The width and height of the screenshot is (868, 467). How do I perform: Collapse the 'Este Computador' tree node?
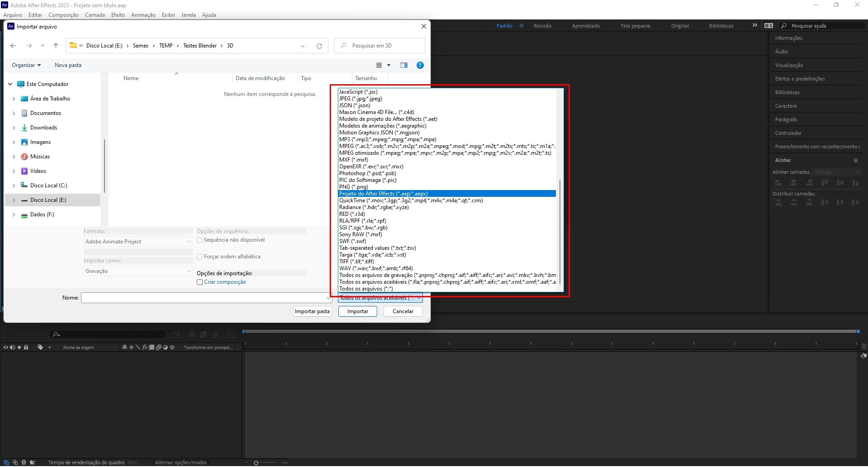10,84
